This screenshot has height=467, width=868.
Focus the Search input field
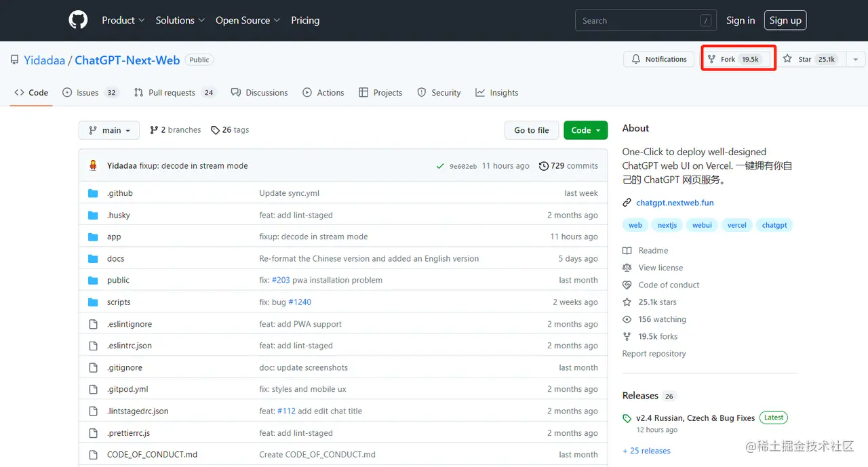pyautogui.click(x=646, y=20)
